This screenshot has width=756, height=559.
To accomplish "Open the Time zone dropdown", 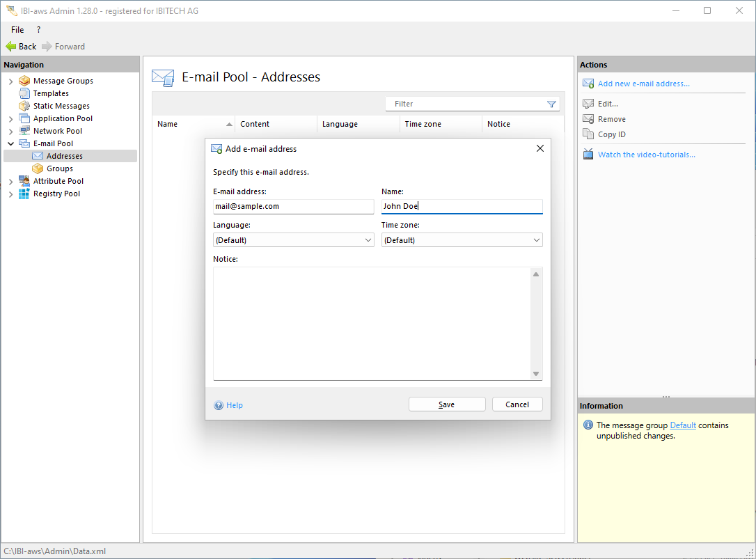I will [x=462, y=240].
